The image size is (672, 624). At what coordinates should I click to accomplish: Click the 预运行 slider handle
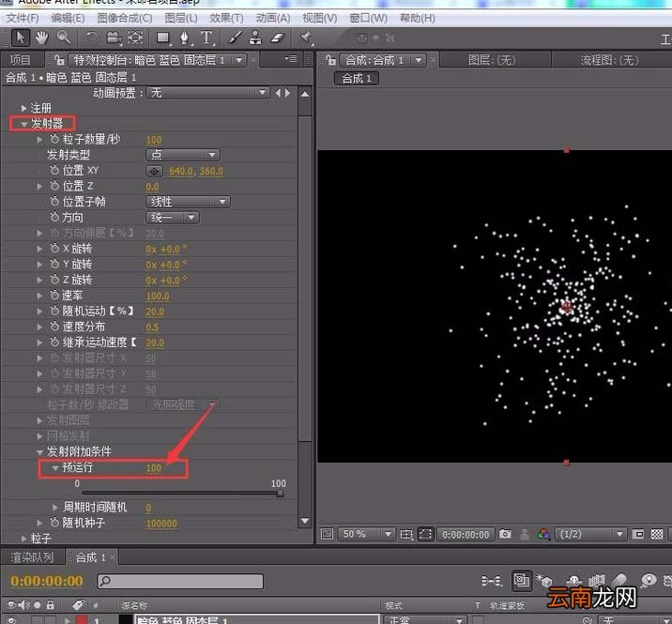280,494
